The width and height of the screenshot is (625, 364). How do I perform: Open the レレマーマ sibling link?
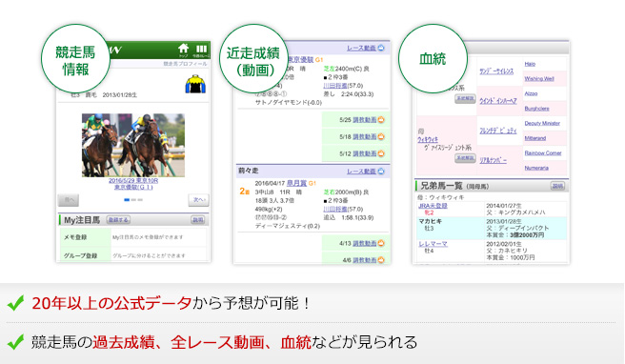point(433,244)
